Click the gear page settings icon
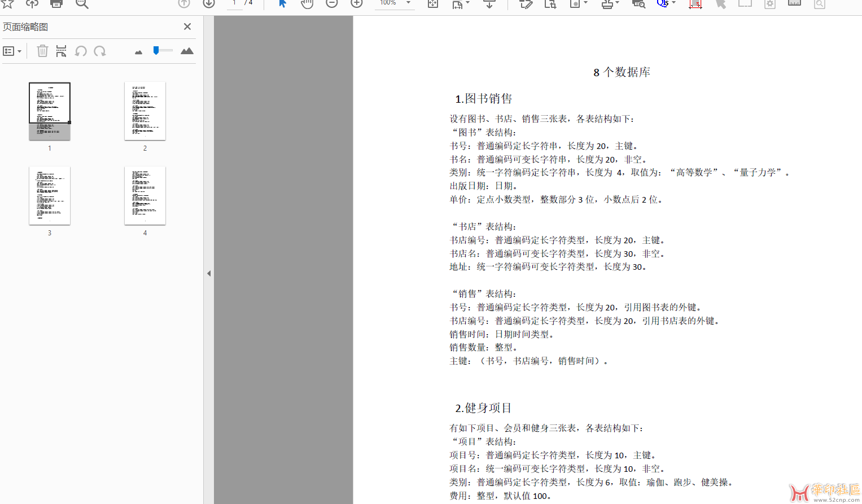Image resolution: width=862 pixels, height=504 pixels. [x=770, y=3]
